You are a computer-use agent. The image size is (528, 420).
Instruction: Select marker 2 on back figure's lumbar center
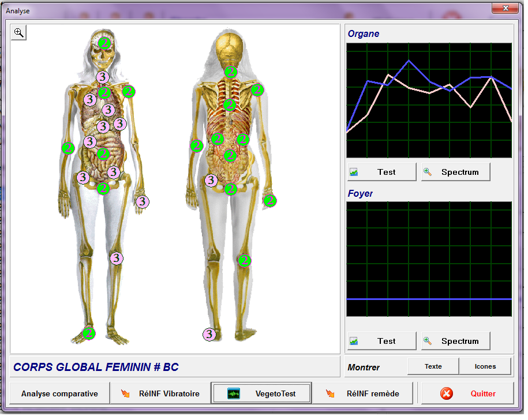coord(230,156)
